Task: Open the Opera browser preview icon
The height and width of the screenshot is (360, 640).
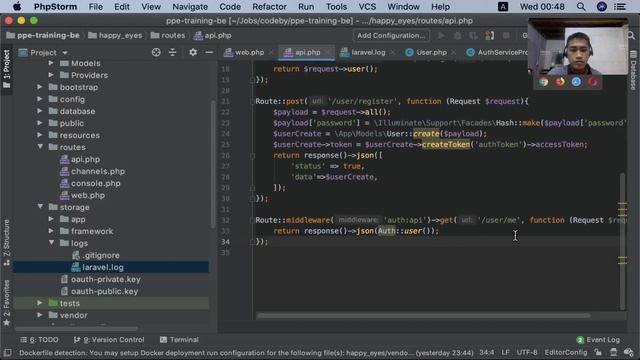Action: pos(592,82)
